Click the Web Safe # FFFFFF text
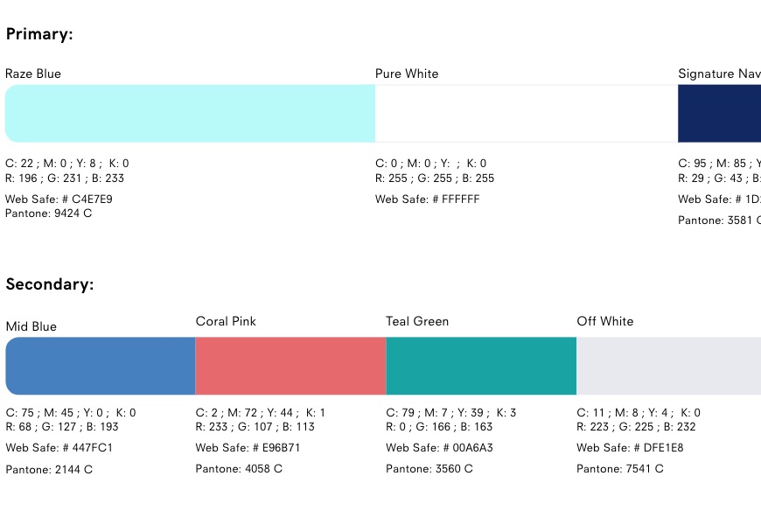 (x=428, y=199)
